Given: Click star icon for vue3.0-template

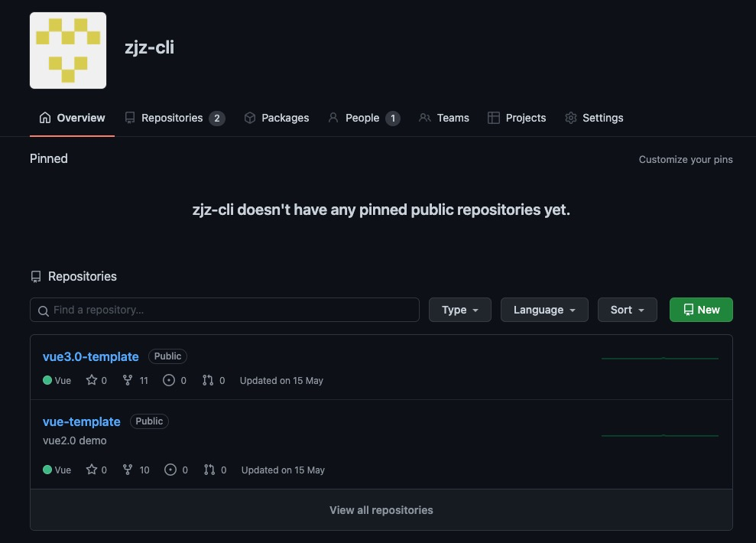Looking at the screenshot, I should [92, 380].
